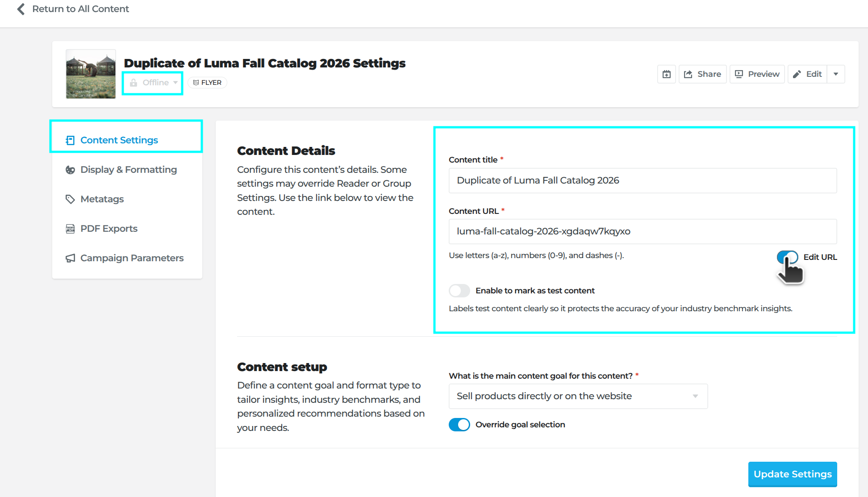Image resolution: width=868 pixels, height=497 pixels.
Task: Expand the arrow next to Edit
Action: coord(836,74)
